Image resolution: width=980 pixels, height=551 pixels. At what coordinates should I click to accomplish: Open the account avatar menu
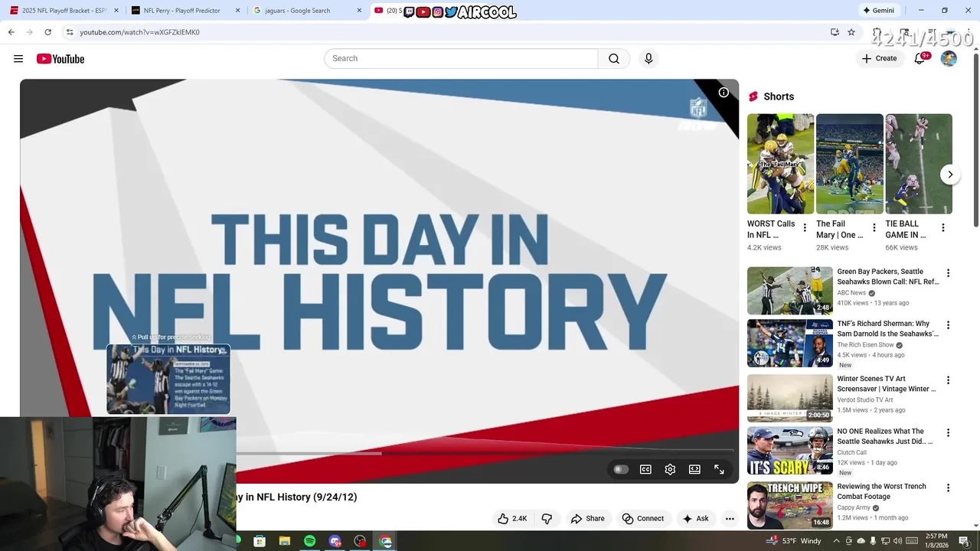click(949, 59)
